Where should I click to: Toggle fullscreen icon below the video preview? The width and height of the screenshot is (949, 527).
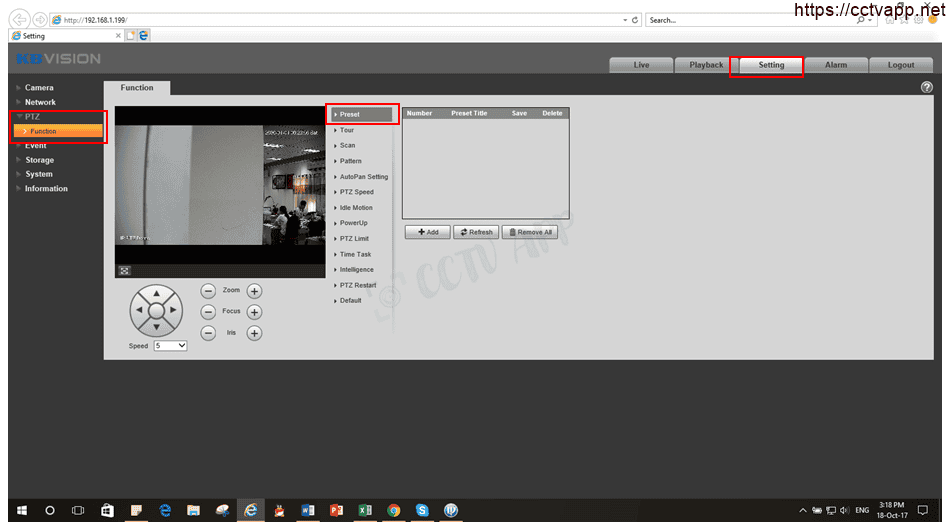125,270
